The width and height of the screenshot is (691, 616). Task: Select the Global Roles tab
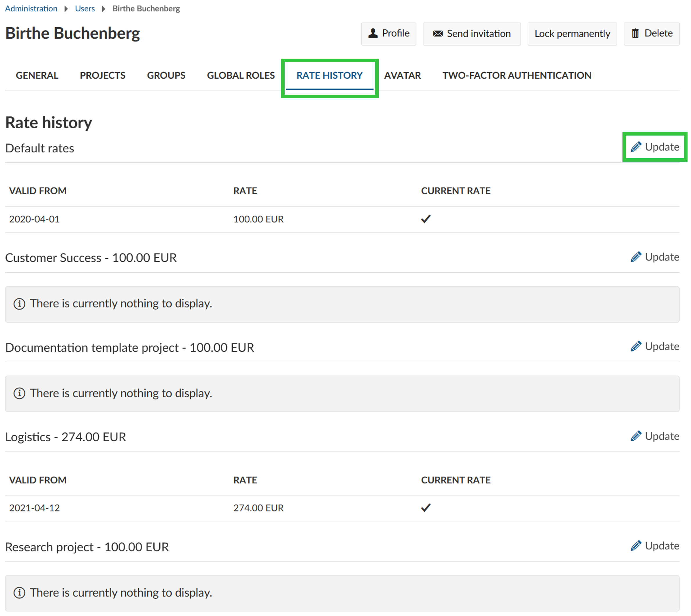pos(241,75)
